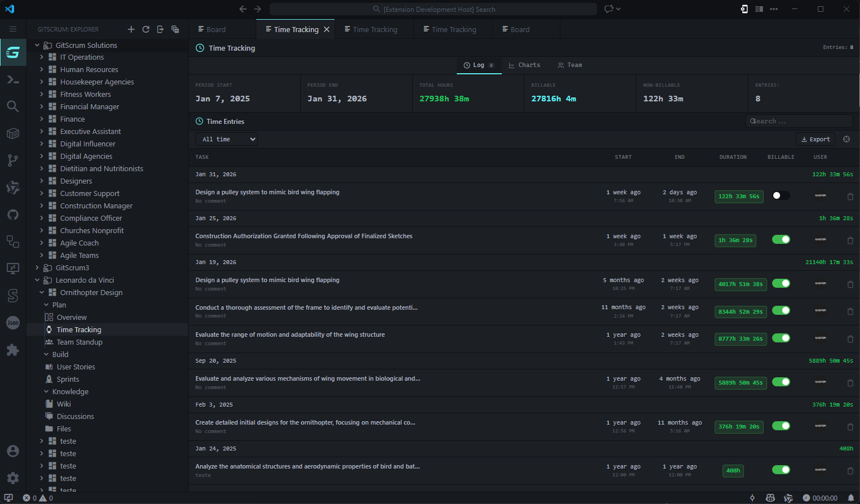Open settings gear next to Export button
The image size is (860, 504).
coord(846,139)
